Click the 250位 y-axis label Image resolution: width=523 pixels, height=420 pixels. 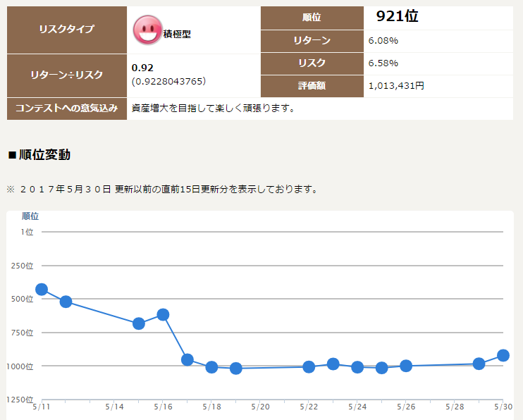tap(23, 266)
